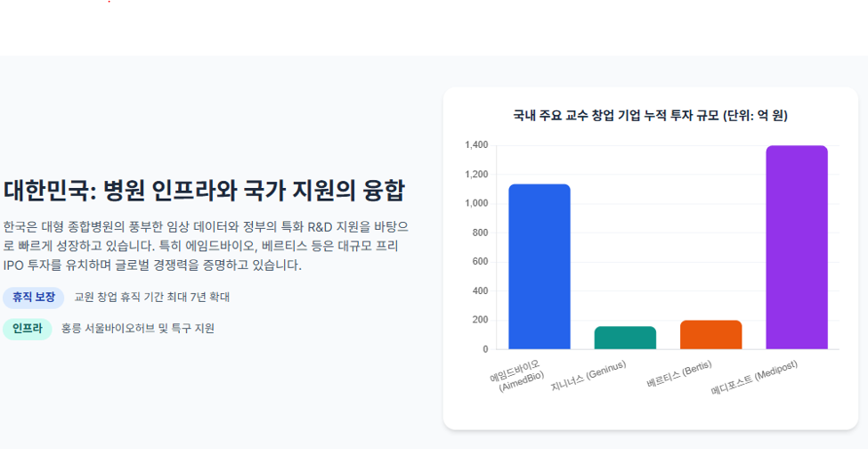Click the paragraph starting 한국은 대형 종합병원의
This screenshot has width=868, height=449.
click(x=206, y=246)
